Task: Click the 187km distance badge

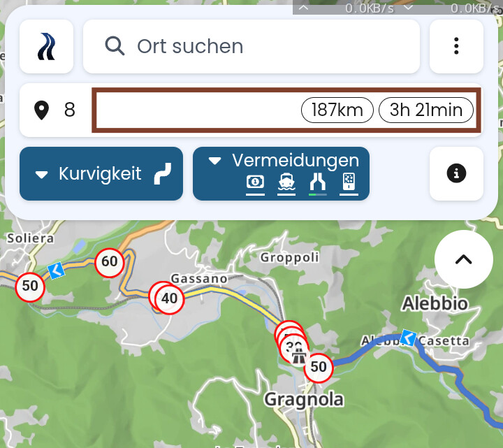Action: click(x=337, y=110)
